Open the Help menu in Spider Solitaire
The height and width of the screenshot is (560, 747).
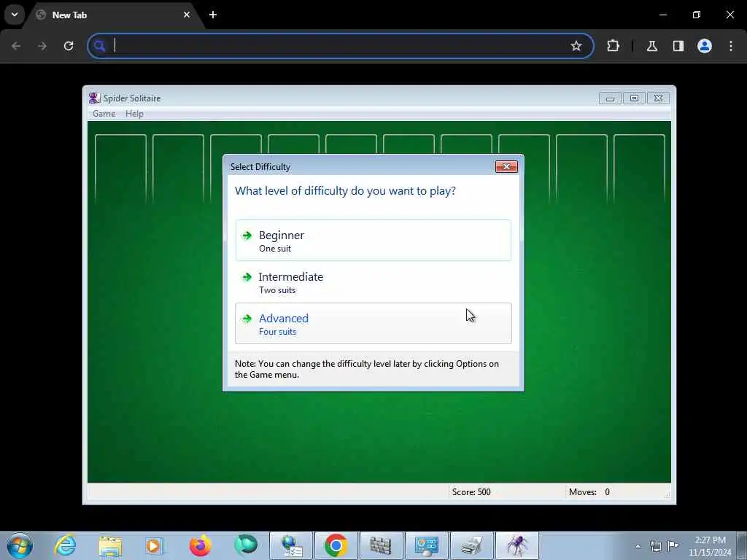click(134, 114)
